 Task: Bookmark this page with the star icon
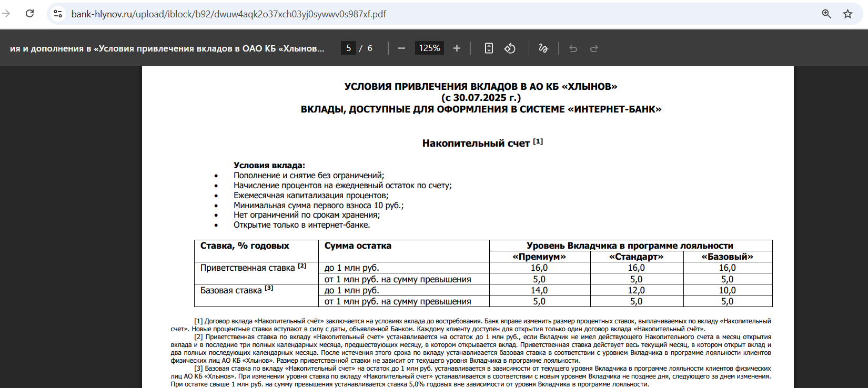[x=847, y=14]
